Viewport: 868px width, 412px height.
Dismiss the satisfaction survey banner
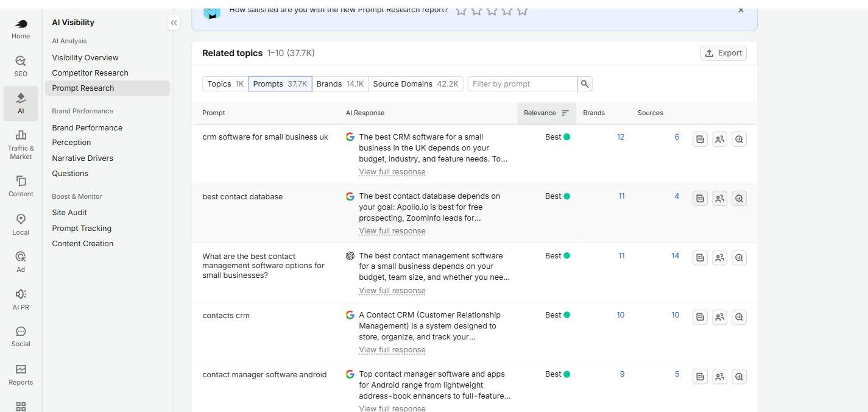741,10
